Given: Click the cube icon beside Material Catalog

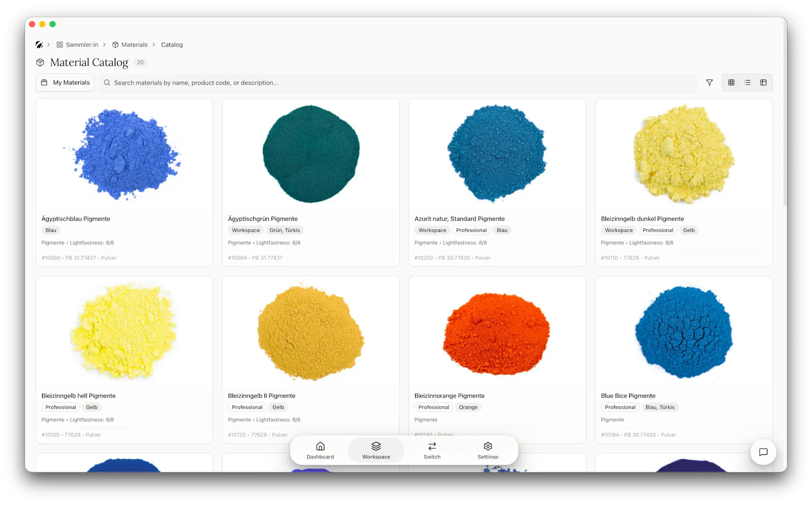Looking at the screenshot, I should coord(40,62).
